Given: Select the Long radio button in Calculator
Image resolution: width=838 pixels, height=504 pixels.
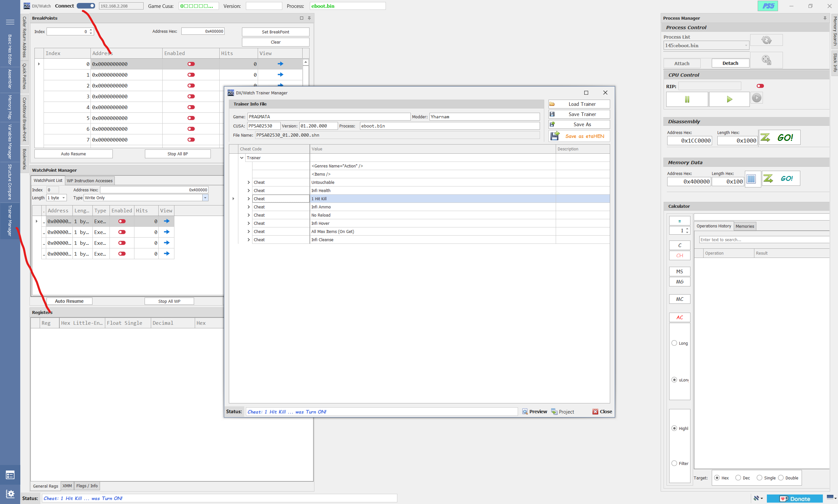Looking at the screenshot, I should 674,343.
